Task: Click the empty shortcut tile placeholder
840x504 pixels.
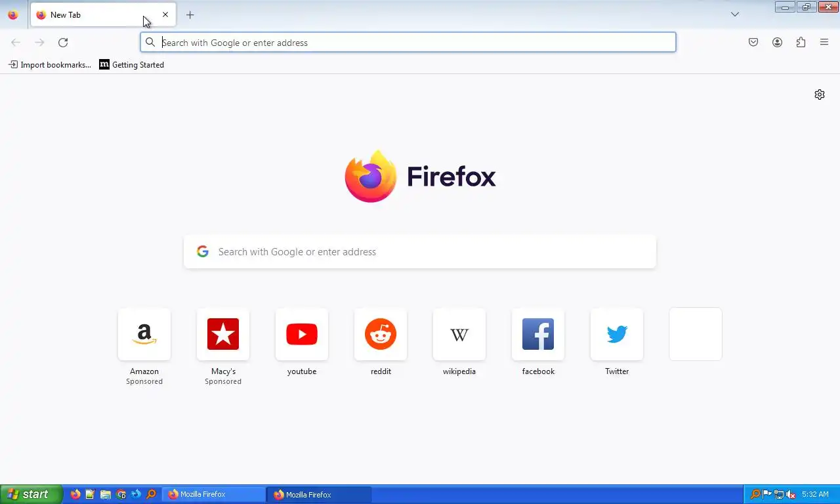Action: 696,334
